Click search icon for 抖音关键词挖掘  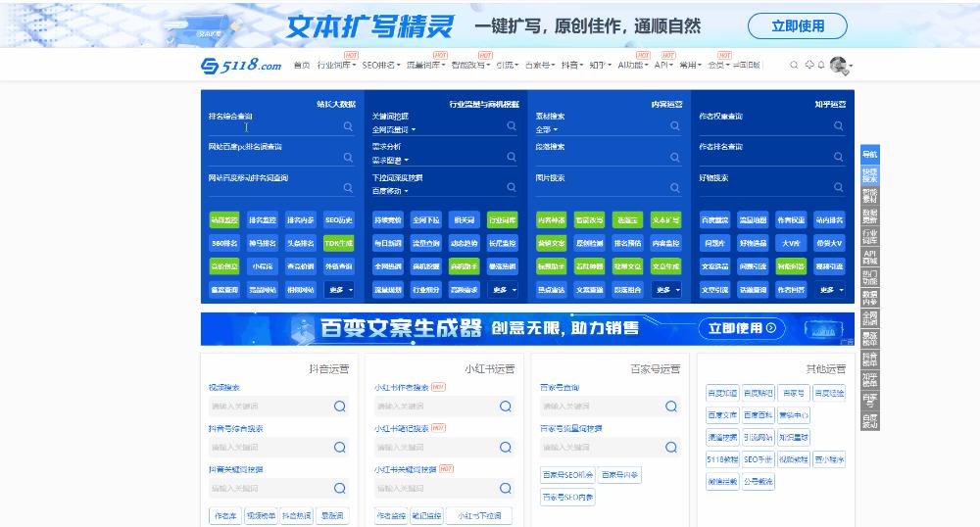pyautogui.click(x=340, y=488)
